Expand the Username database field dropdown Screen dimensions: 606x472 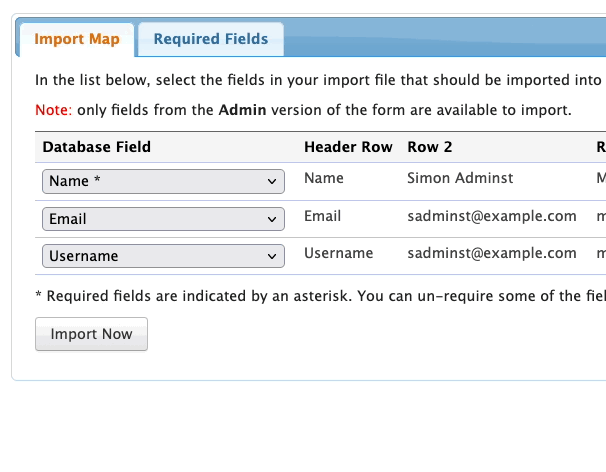(x=163, y=256)
